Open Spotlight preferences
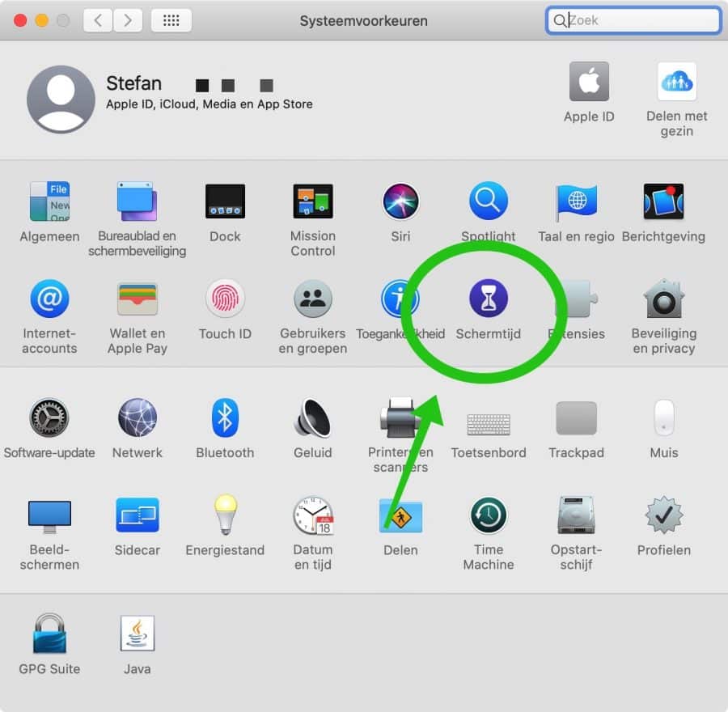The image size is (728, 712). [489, 201]
